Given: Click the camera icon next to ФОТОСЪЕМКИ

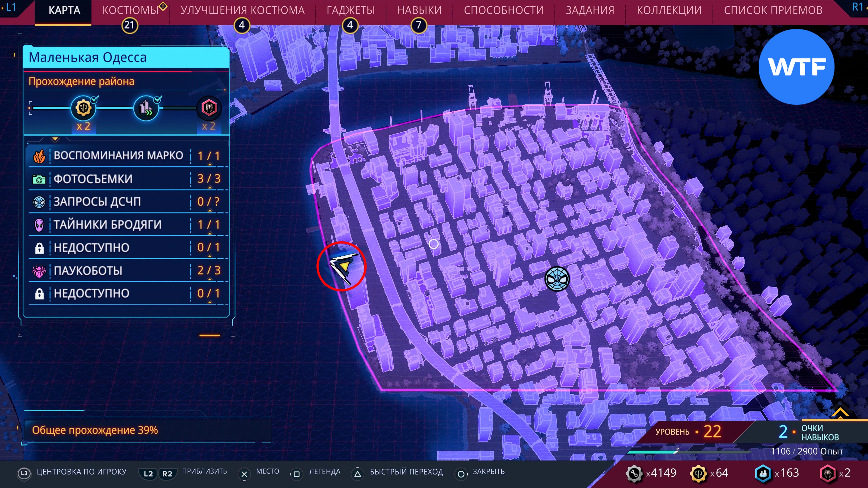Looking at the screenshot, I should pos(39,179).
